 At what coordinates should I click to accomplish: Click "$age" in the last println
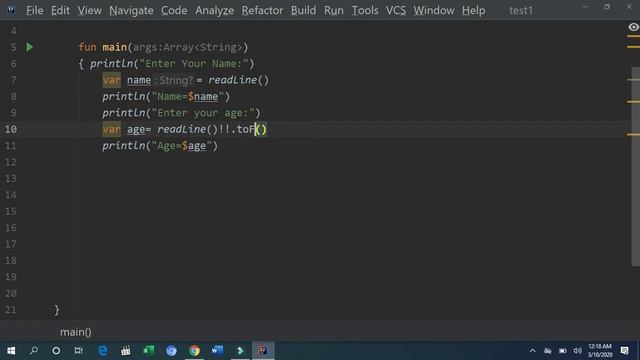(194, 146)
